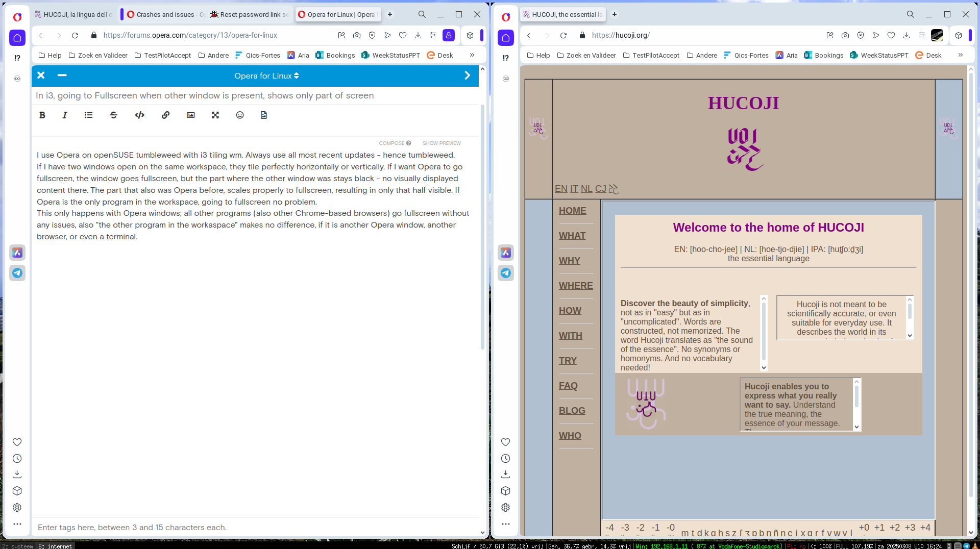Click the down arrow of 'Hucoji is not meant' box
Viewport: 980px width, 549px height.
click(x=910, y=336)
